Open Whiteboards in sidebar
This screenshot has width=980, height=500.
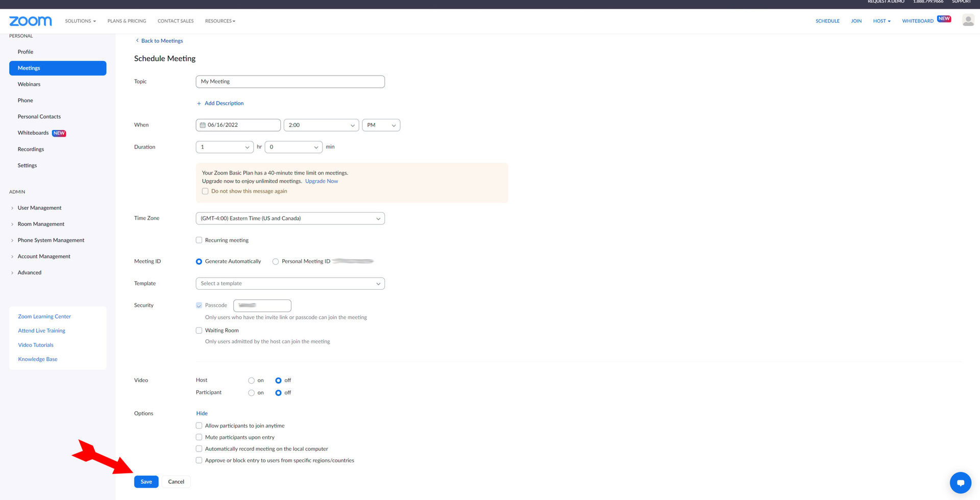click(x=33, y=133)
